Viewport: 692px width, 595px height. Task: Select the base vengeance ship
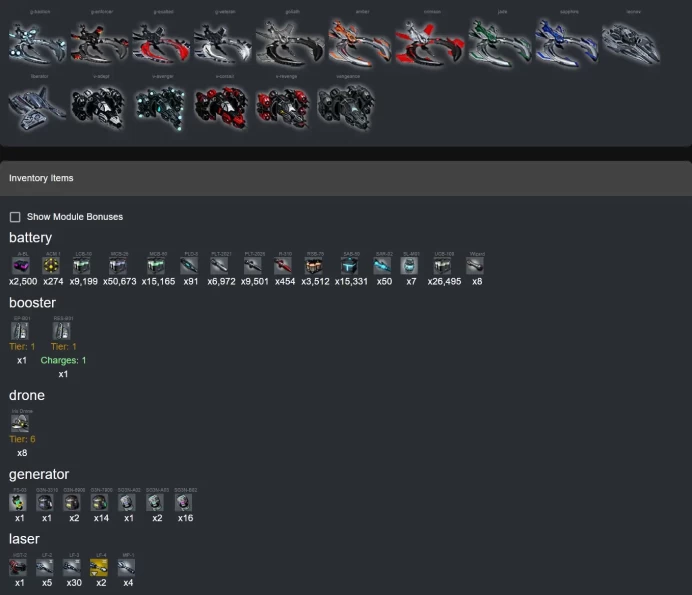[346, 108]
